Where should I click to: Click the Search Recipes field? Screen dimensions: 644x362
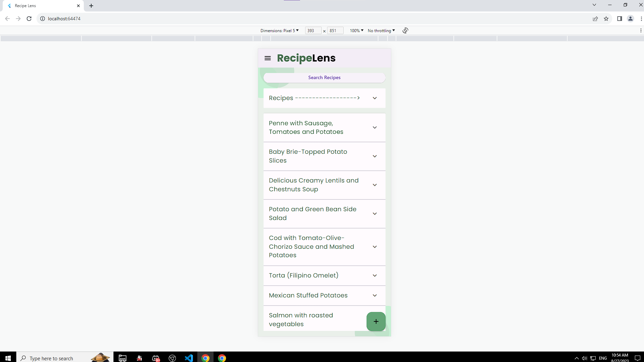(324, 77)
